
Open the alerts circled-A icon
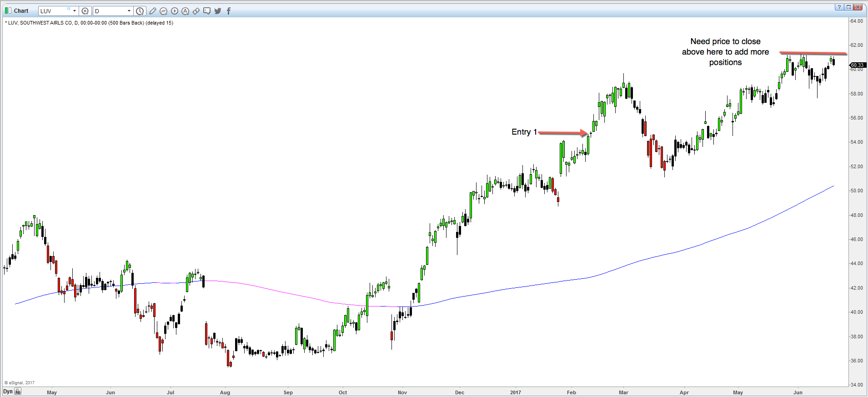point(186,11)
